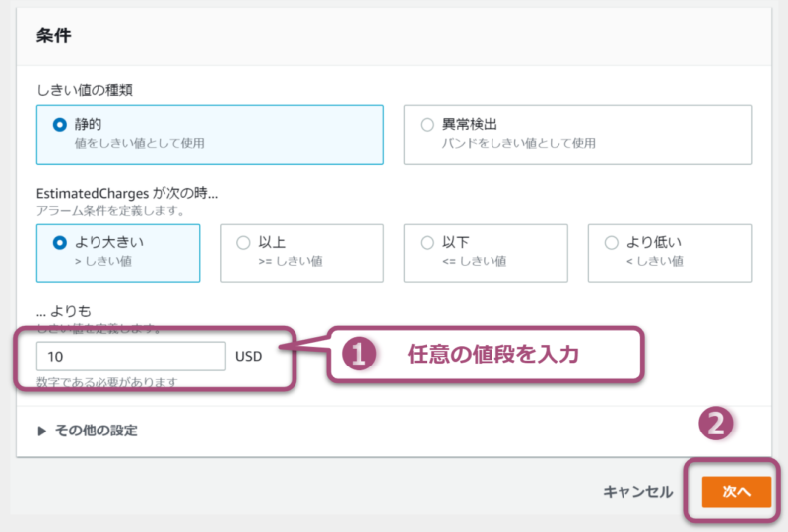Expand the その他の設定 disclosure triangle
This screenshot has width=788, height=532.
(x=42, y=431)
